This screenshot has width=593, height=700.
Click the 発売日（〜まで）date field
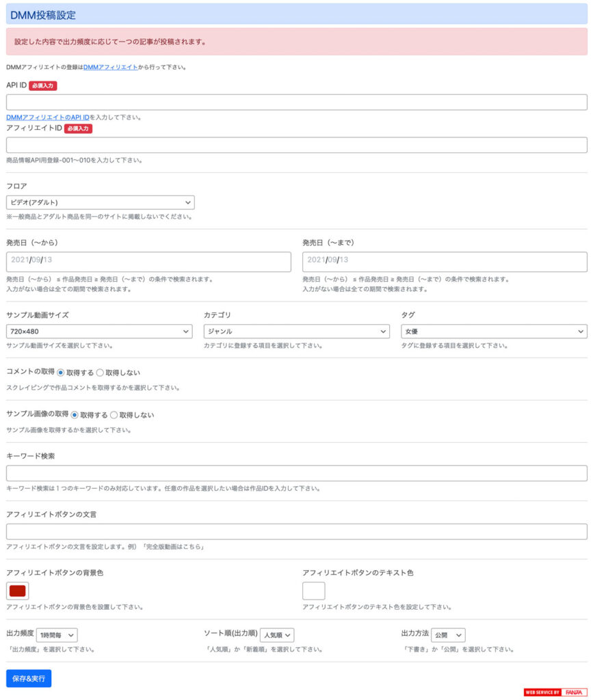pyautogui.click(x=445, y=262)
